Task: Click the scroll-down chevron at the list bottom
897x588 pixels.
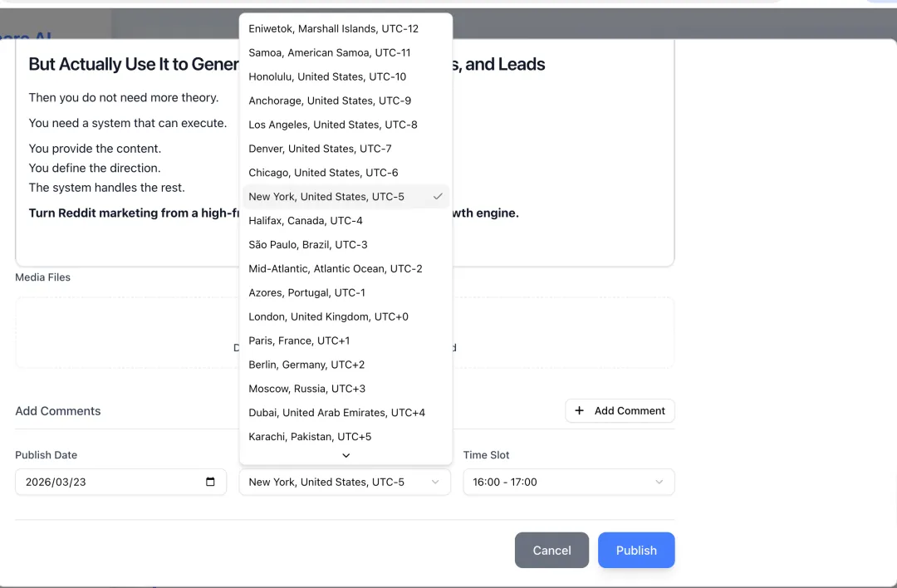Action: [346, 455]
